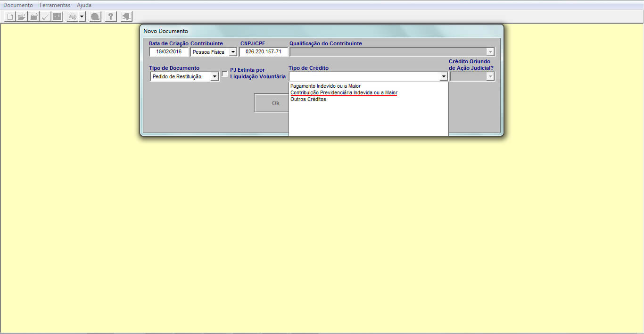Click the Data de Criação date field
Screen dimensions: 644x334
[x=169, y=52]
